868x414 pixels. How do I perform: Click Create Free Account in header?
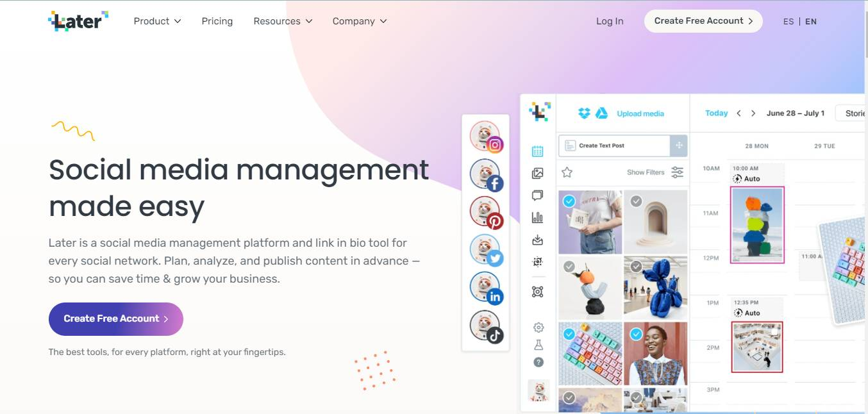(x=703, y=21)
